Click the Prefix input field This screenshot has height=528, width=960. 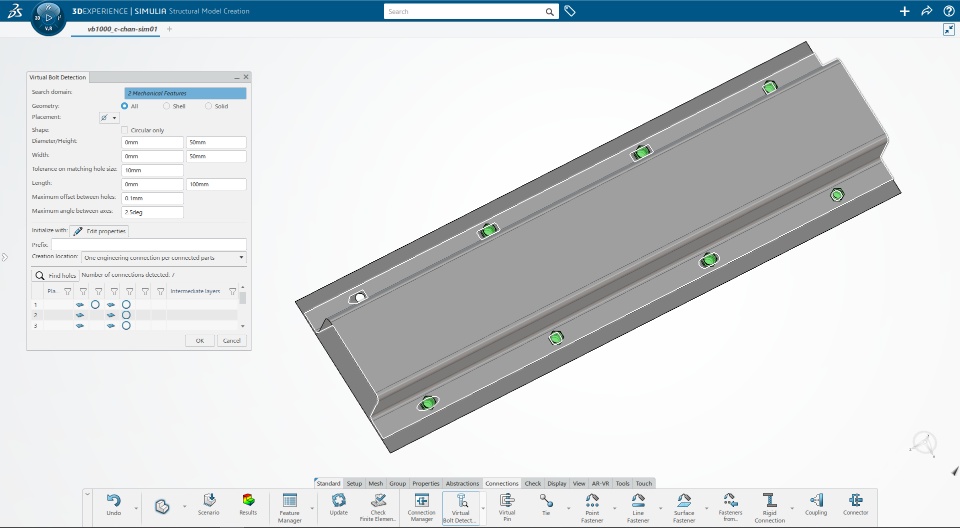(x=149, y=244)
